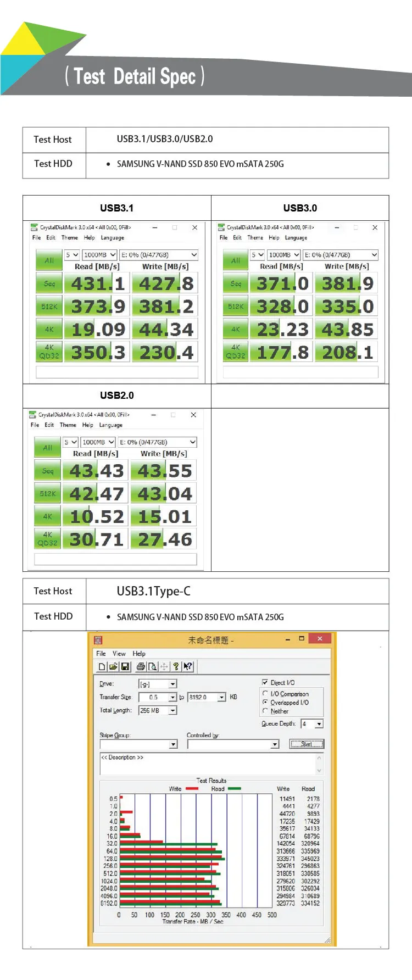The width and height of the screenshot is (412, 980).
Task: Close the USB3.1 CrystalDiskMark window
Action: tap(194, 227)
